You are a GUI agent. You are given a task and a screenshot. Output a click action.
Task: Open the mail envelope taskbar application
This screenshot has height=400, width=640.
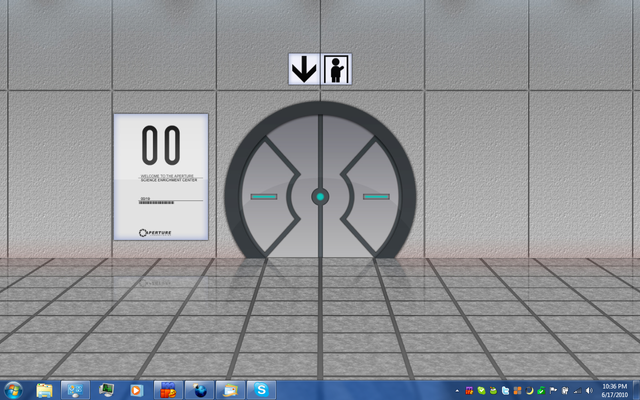click(x=231, y=391)
